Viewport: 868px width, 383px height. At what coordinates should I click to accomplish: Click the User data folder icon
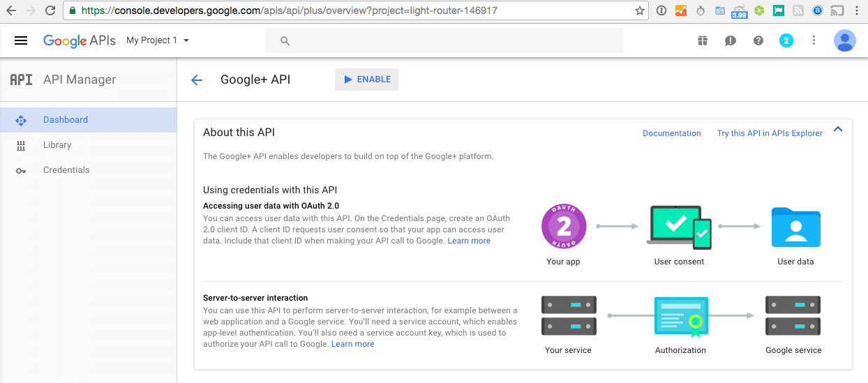796,227
